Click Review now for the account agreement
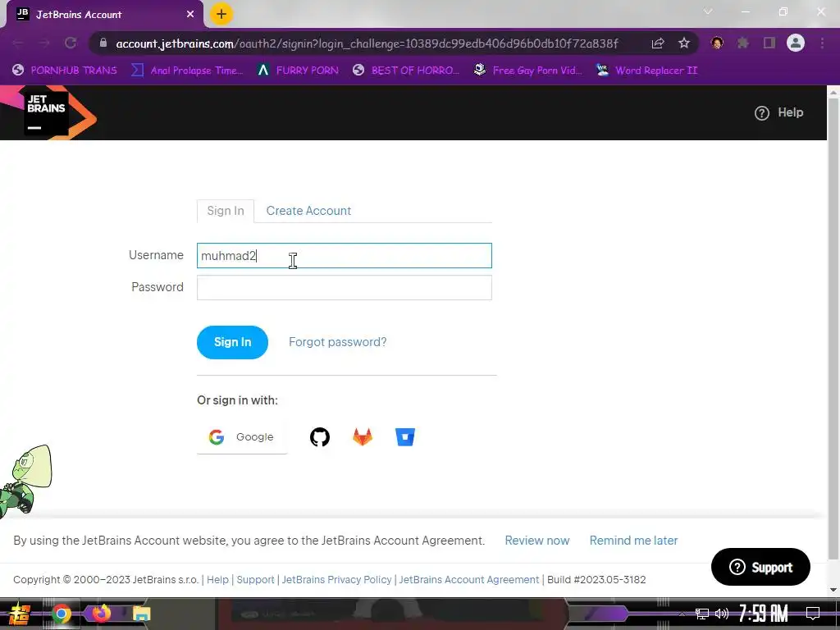The image size is (840, 630). pyautogui.click(x=536, y=541)
